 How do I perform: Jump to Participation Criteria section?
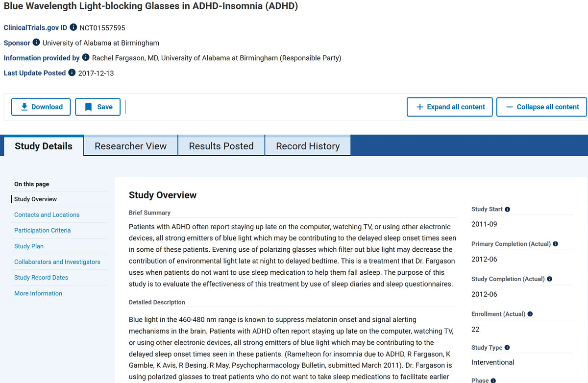[x=43, y=230]
